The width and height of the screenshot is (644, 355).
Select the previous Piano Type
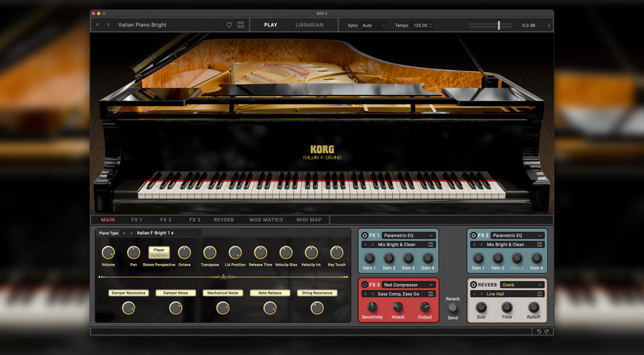point(125,233)
